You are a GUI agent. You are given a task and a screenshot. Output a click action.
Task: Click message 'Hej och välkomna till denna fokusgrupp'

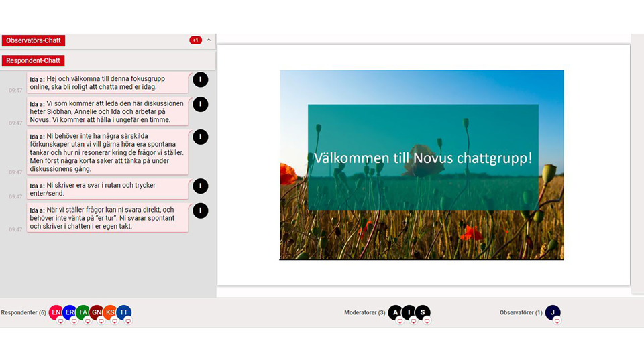[x=107, y=82]
